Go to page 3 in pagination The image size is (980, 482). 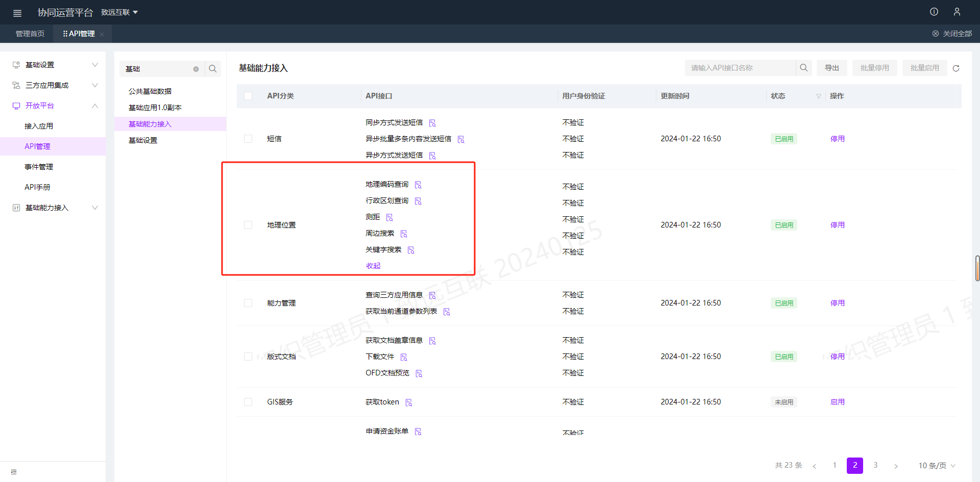pyautogui.click(x=875, y=465)
